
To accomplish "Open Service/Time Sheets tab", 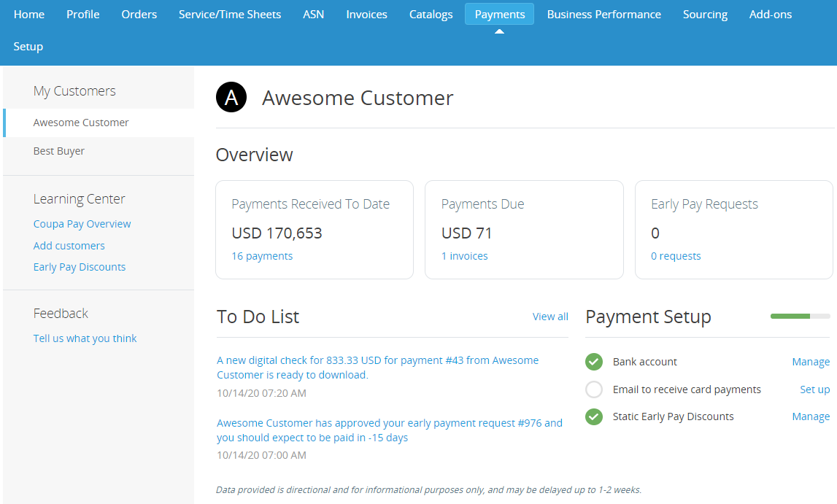I will click(x=230, y=15).
